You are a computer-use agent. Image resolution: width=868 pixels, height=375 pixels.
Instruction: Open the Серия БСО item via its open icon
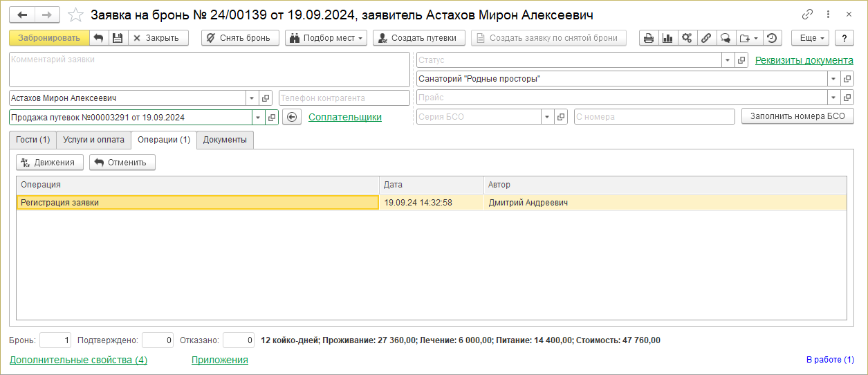click(x=562, y=116)
